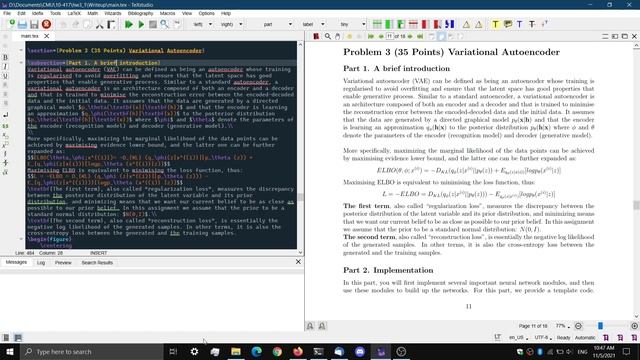The width and height of the screenshot is (640, 360).
Task: Apply underline from the editor sidebar
Action: pyautogui.click(x=5, y=76)
